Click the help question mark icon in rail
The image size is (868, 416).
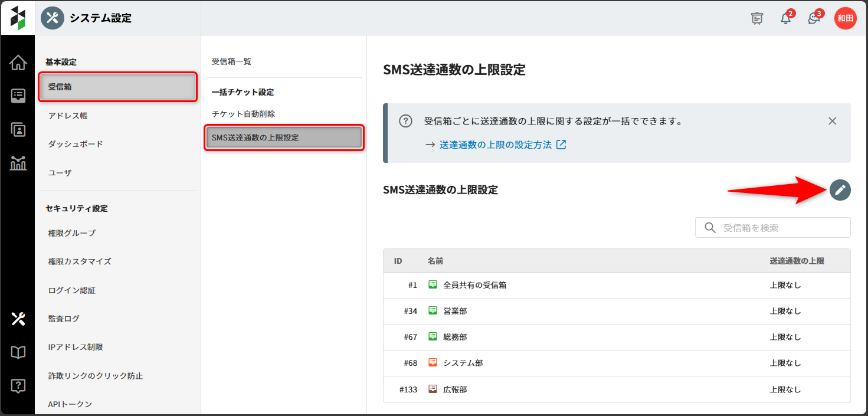pyautogui.click(x=18, y=386)
